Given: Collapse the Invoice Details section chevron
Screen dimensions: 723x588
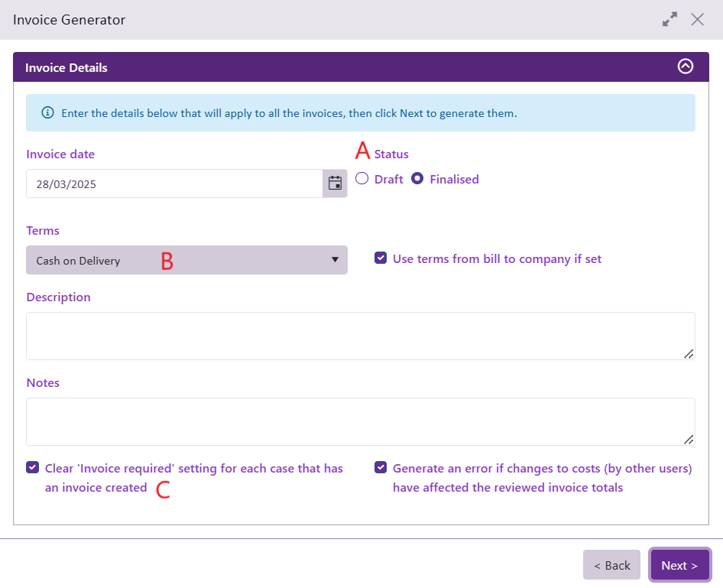Looking at the screenshot, I should pyautogui.click(x=686, y=67).
